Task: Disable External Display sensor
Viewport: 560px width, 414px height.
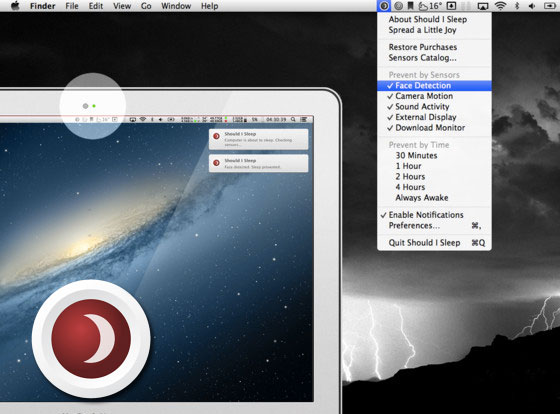Action: (434, 117)
